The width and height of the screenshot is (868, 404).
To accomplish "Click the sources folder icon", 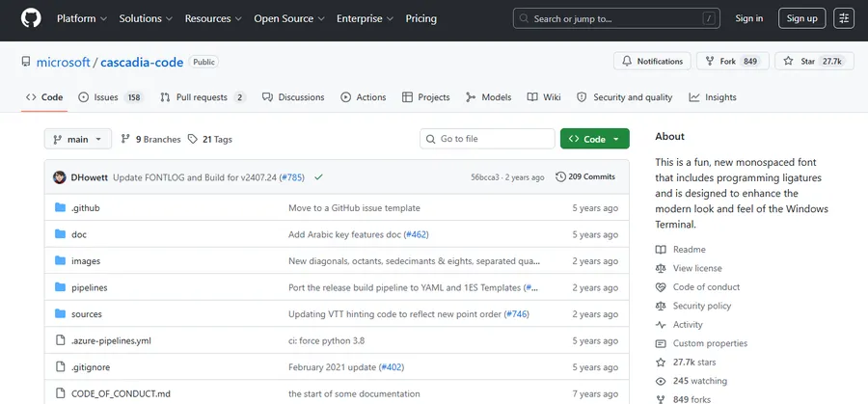I will (x=61, y=313).
